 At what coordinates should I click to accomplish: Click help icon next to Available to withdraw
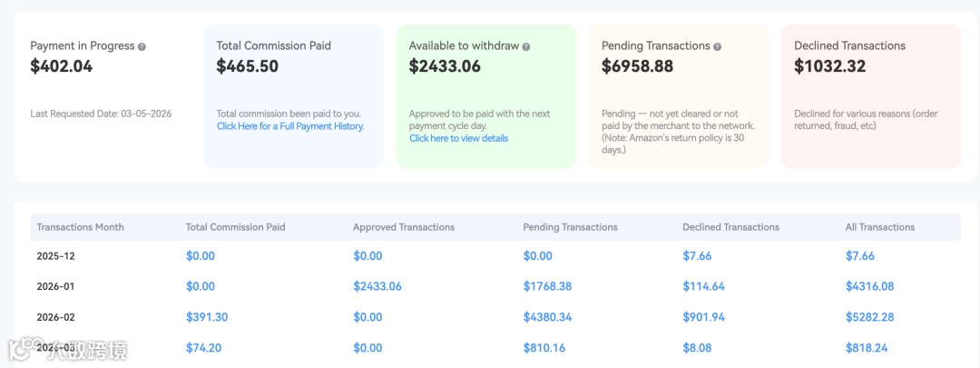point(526,46)
